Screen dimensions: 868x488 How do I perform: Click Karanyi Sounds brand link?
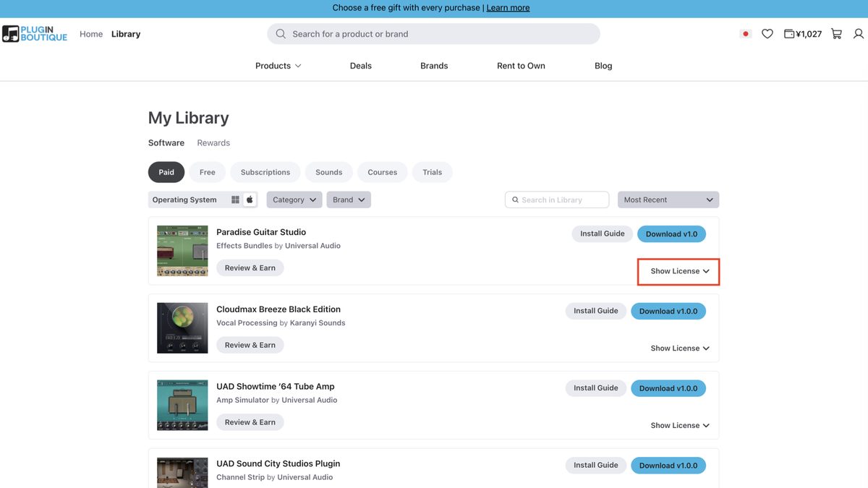pos(318,323)
